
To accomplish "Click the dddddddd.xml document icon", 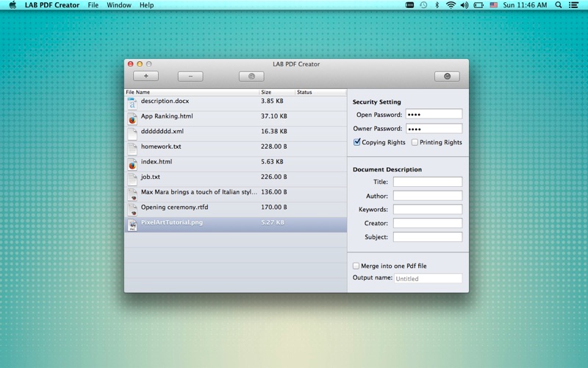I will click(x=132, y=134).
